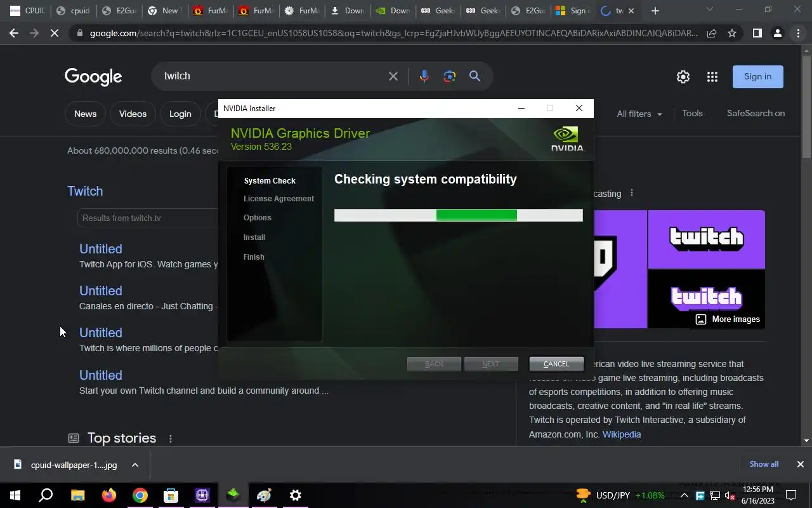This screenshot has height=508, width=812.
Task: Open File Explorer from taskbar
Action: pos(77,495)
